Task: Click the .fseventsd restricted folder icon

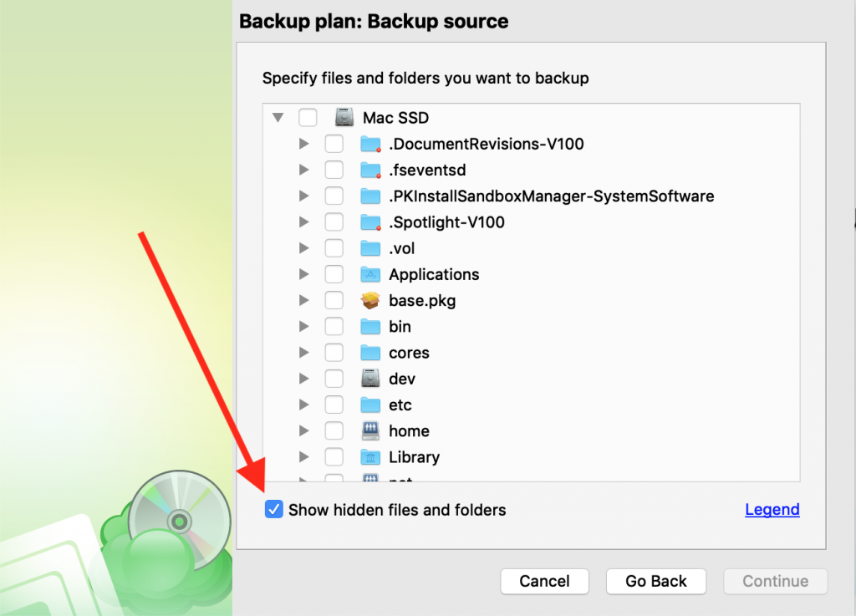Action: tap(370, 171)
